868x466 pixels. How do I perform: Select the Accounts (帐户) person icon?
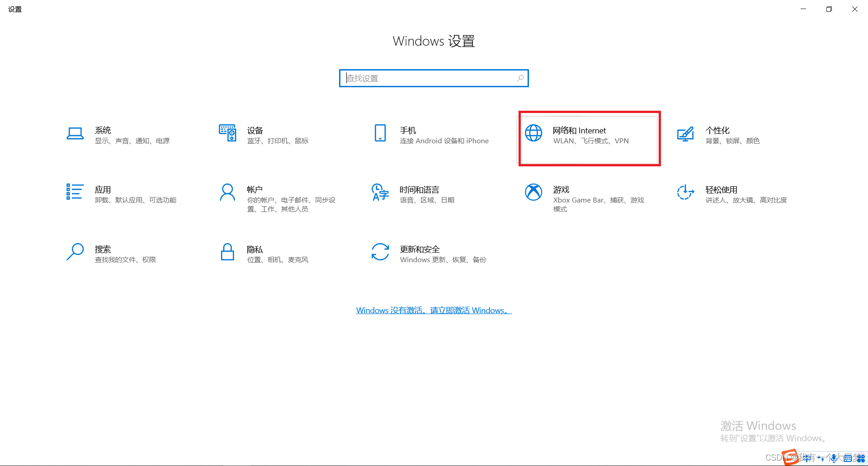point(227,192)
